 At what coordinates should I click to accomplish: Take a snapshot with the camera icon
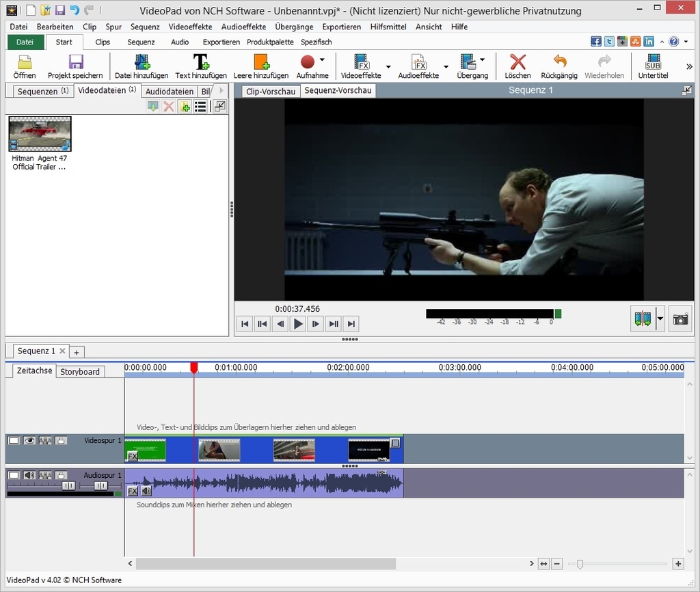tap(680, 319)
